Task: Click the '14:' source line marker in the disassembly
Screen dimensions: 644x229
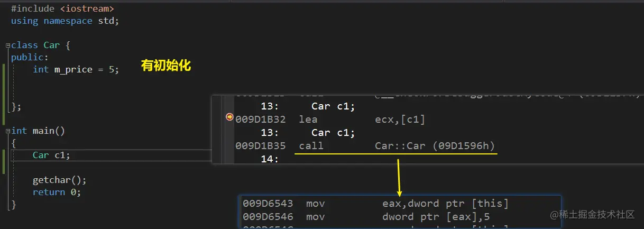Action: [270, 159]
